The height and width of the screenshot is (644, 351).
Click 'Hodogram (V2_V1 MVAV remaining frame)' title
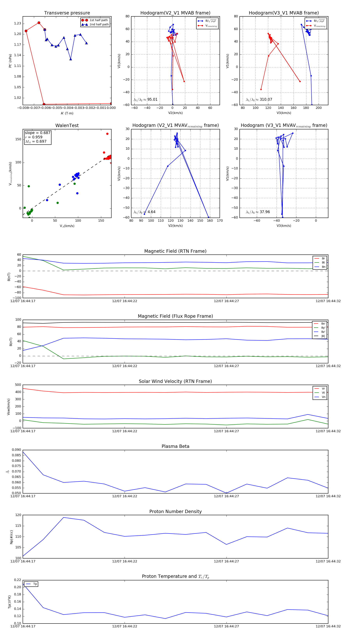[175, 125]
